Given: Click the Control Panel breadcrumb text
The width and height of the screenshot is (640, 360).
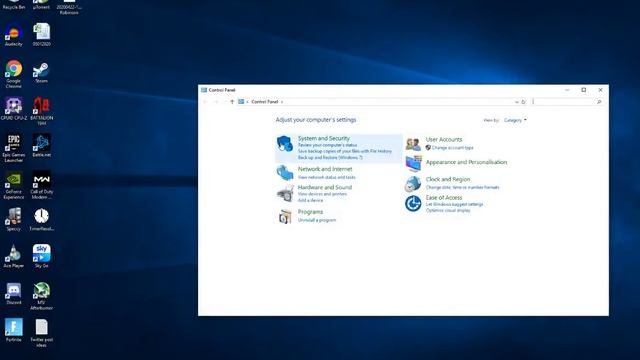Looking at the screenshot, I should (264, 102).
